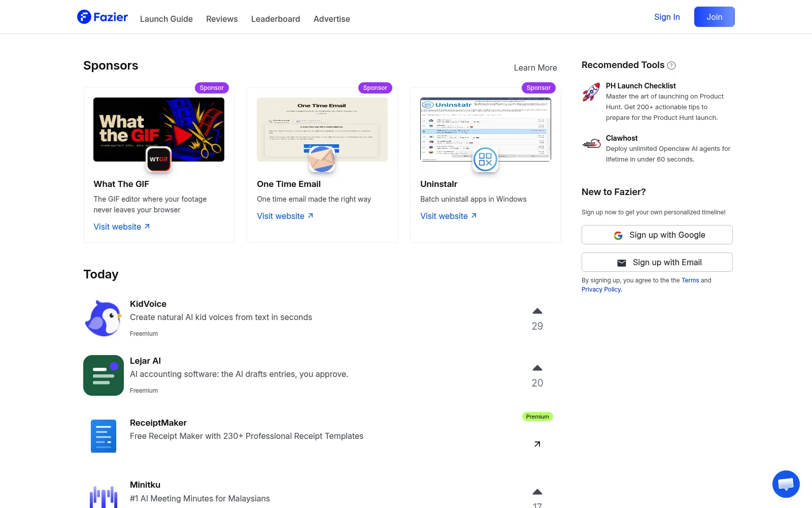Select Advertise in the navigation bar
This screenshot has width=812, height=508.
pos(332,19)
